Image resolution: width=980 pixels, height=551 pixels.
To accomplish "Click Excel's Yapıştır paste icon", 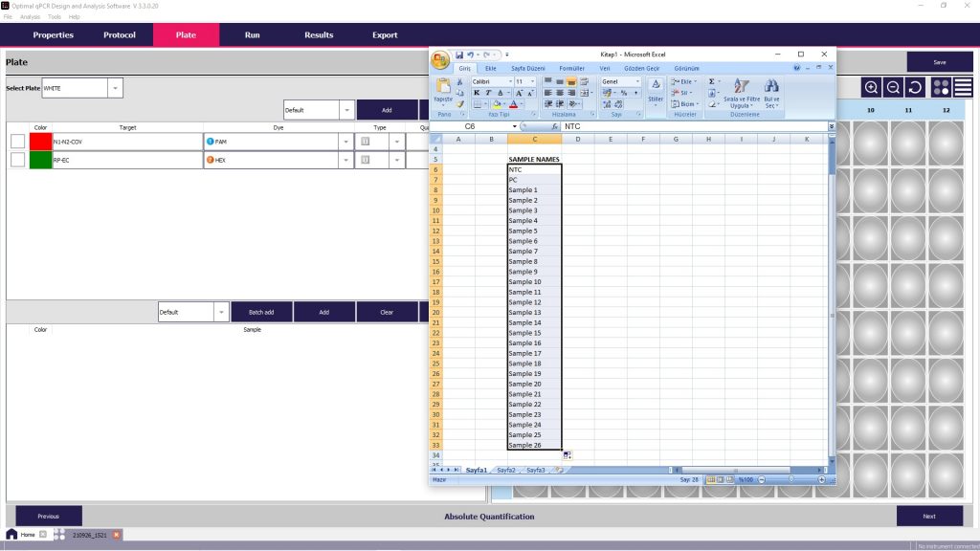I will click(443, 90).
